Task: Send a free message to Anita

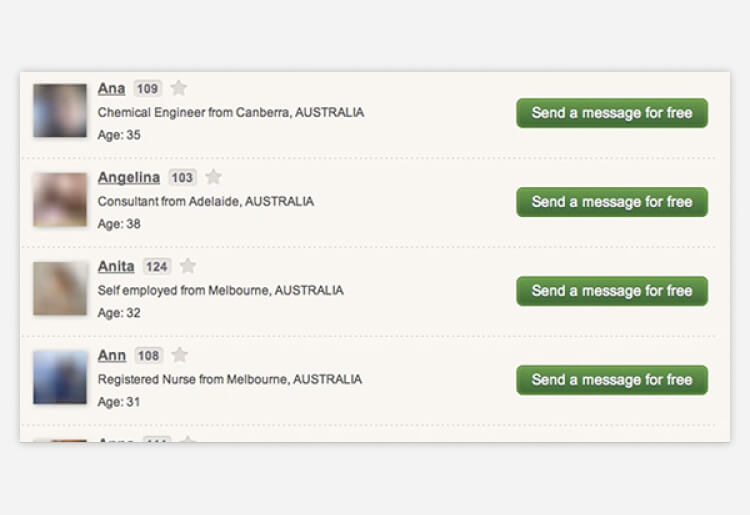Action: point(611,291)
